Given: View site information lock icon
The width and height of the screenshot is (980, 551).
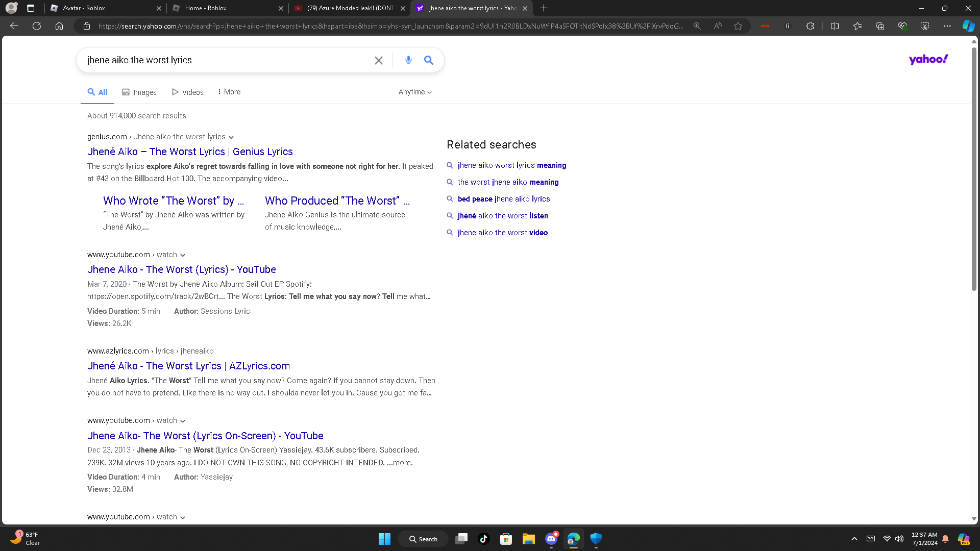Looking at the screenshot, I should click(87, 26).
